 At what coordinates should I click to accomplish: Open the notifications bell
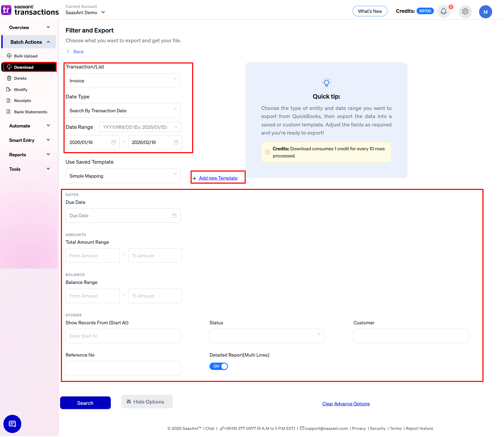pos(443,11)
